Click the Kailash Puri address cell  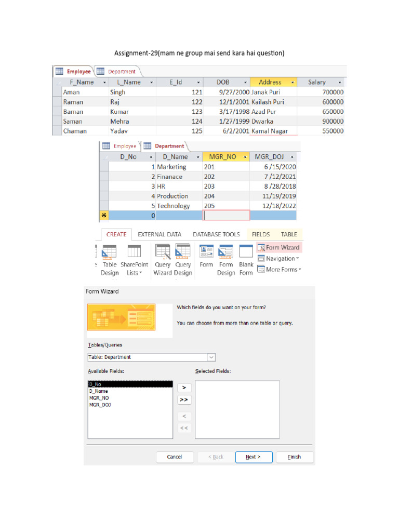click(x=273, y=102)
